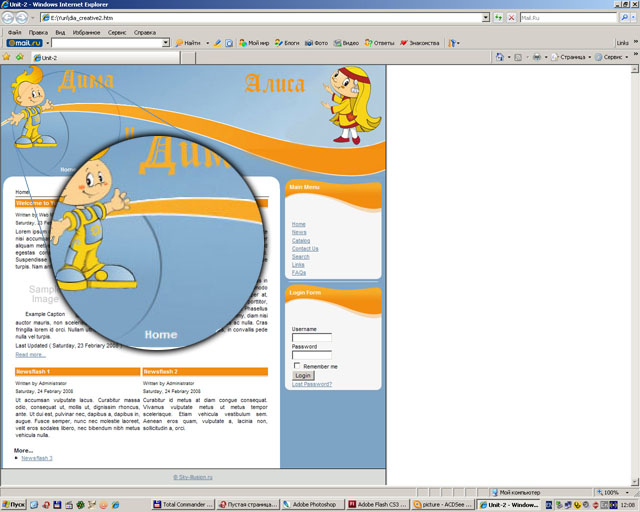Click the Mail.Ru search box
This screenshot has height=512, width=640.
tap(568, 18)
